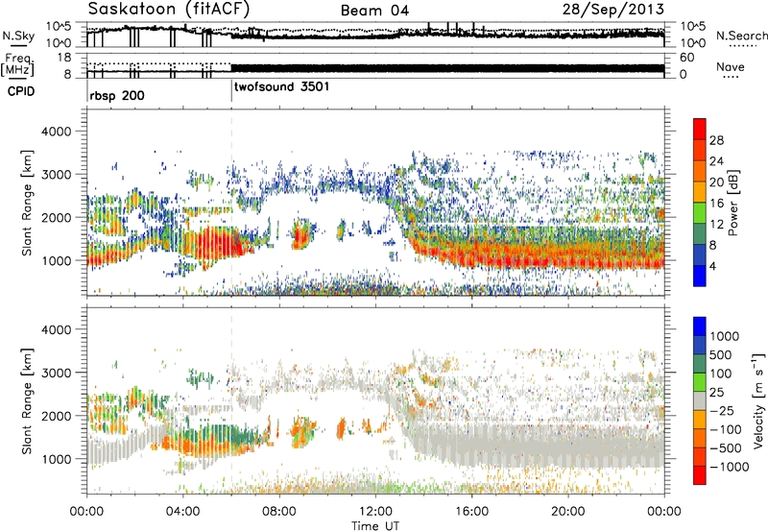Click the "3000" range tick of power panel
The width and height of the screenshot is (768, 532).
(x=56, y=175)
